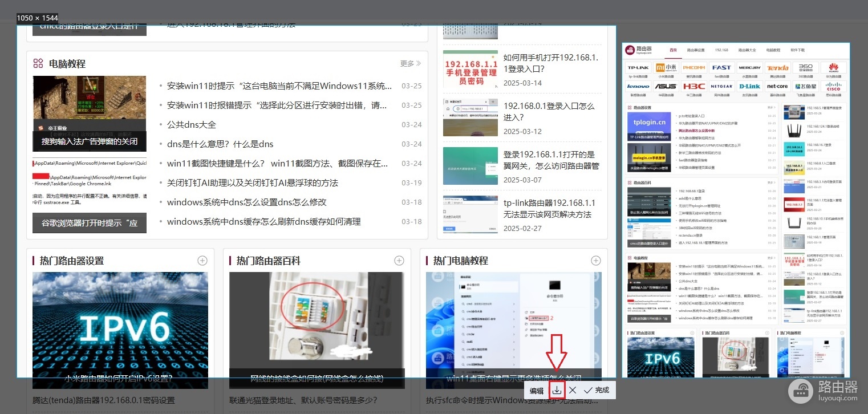Click the NETGEAR brand logo in the preview
This screenshot has height=414, width=868.
point(721,87)
